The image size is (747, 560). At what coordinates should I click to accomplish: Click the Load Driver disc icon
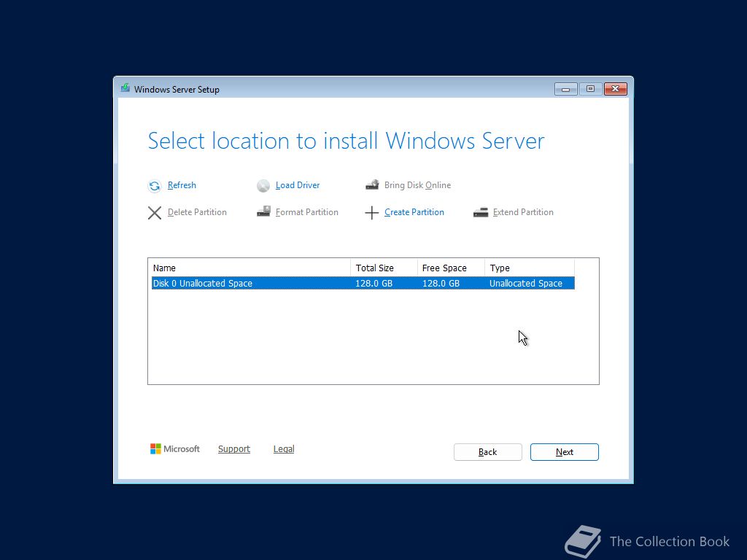point(263,186)
